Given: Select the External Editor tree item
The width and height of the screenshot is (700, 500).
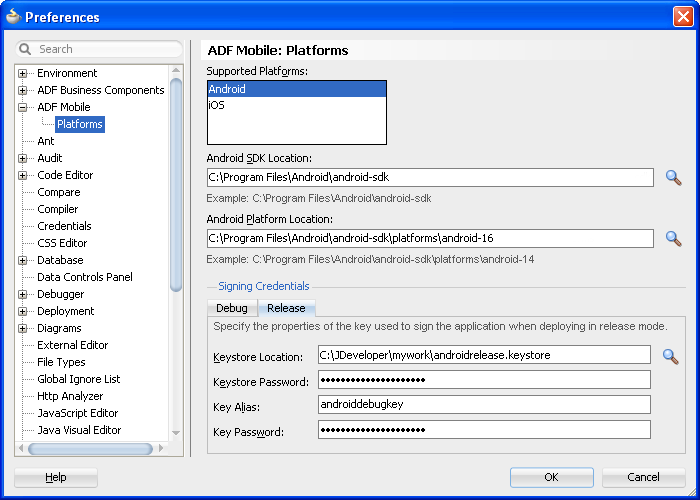Looking at the screenshot, I should pos(73,345).
